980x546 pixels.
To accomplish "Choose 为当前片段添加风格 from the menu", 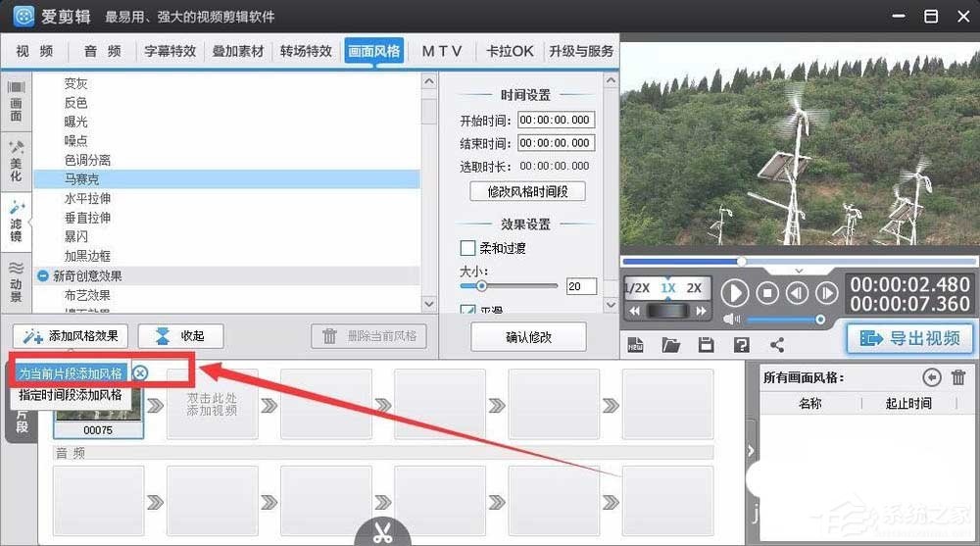I will pyautogui.click(x=71, y=373).
